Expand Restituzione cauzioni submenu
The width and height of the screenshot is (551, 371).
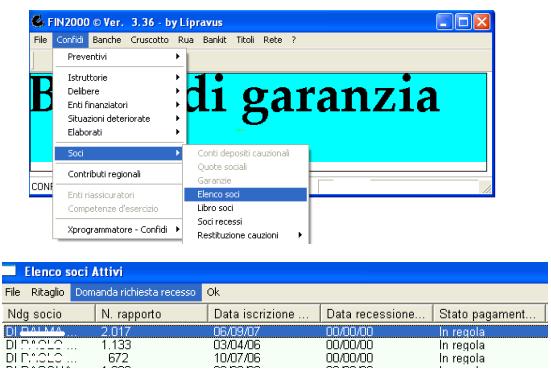(245, 235)
